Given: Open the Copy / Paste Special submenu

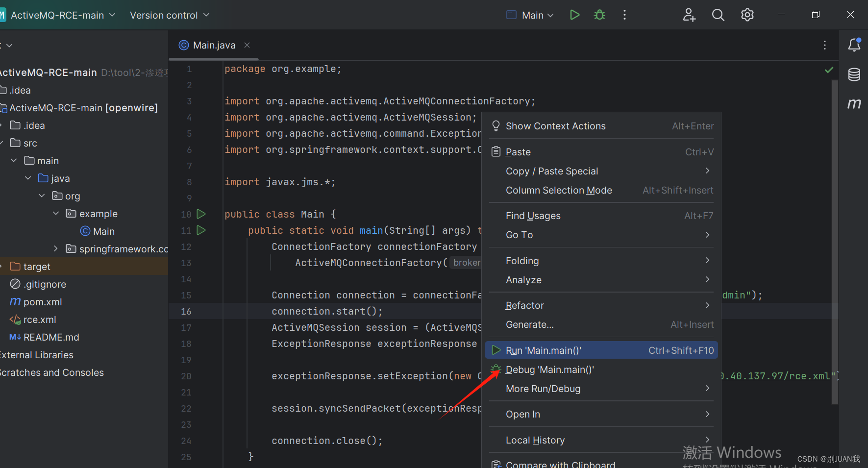Looking at the screenshot, I should (x=601, y=171).
